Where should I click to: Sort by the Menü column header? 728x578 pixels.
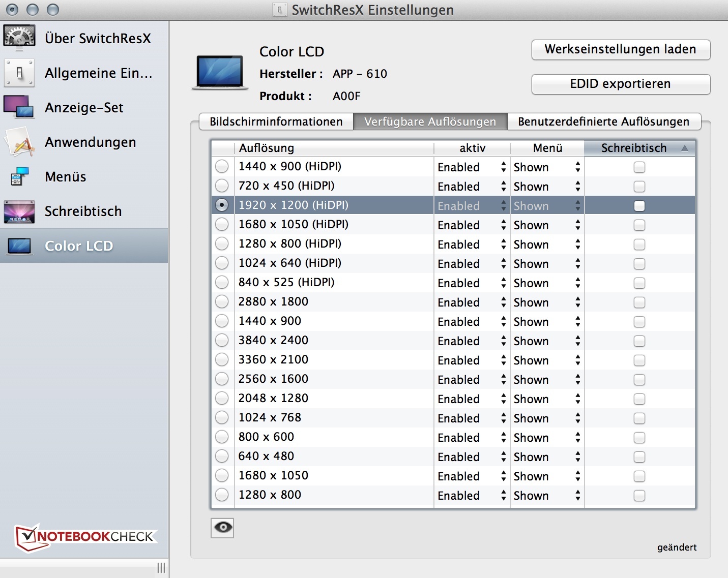coord(547,148)
